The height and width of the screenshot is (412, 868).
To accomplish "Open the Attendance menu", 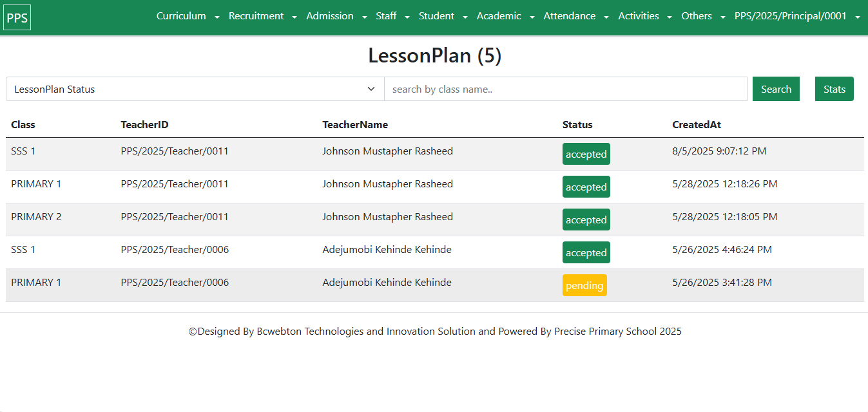I will (575, 16).
